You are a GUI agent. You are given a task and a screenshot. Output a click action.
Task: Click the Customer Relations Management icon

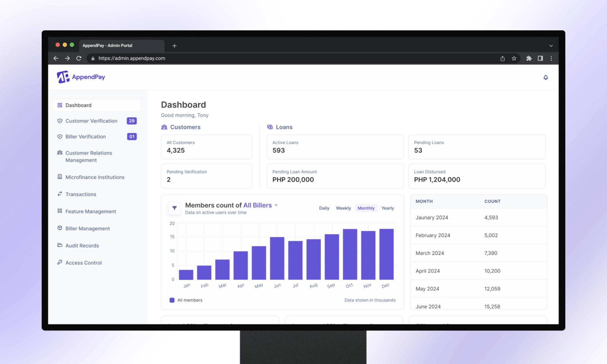click(x=60, y=152)
